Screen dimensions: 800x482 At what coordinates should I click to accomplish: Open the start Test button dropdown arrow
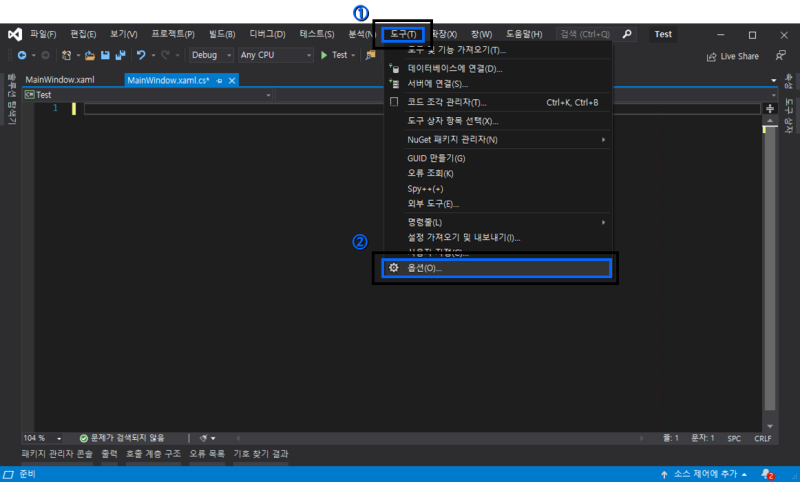coord(353,55)
